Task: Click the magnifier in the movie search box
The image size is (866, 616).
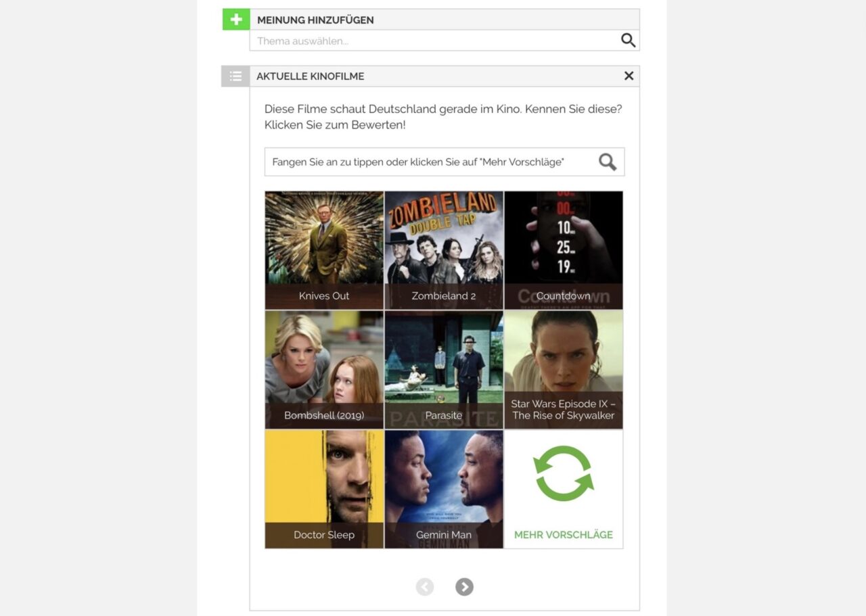Action: click(x=607, y=162)
